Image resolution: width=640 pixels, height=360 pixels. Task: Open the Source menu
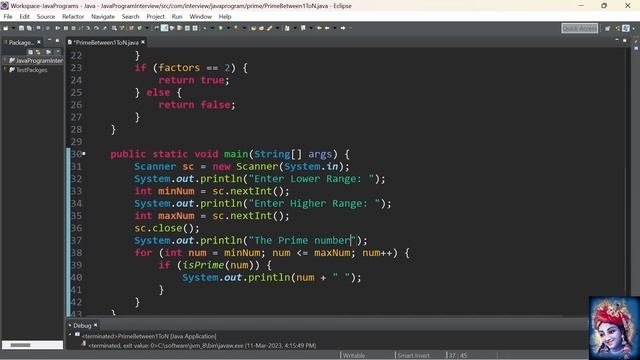(x=46, y=17)
